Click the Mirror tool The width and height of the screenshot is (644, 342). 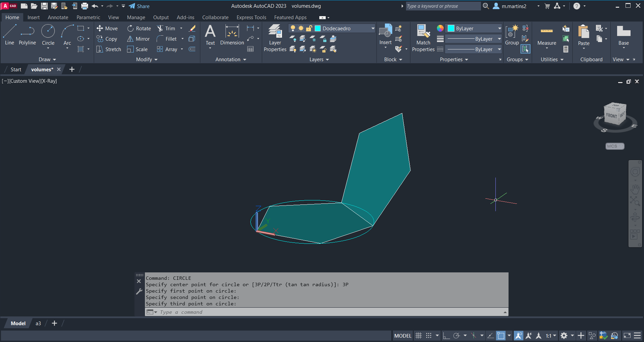coord(138,39)
